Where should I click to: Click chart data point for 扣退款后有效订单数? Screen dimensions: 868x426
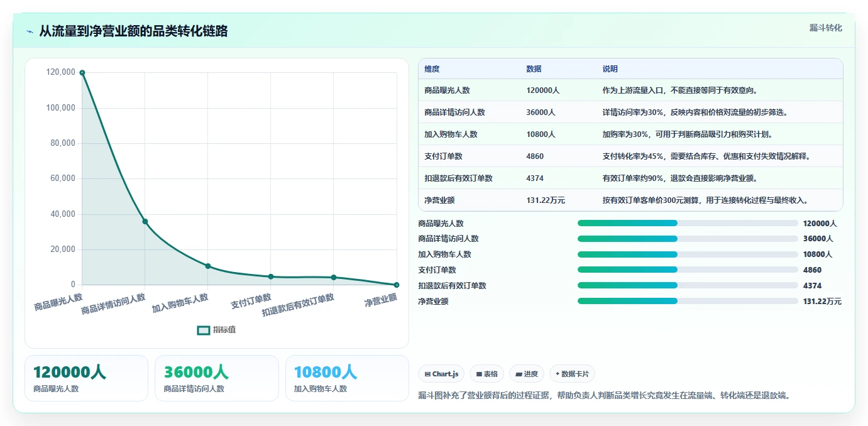tap(334, 277)
